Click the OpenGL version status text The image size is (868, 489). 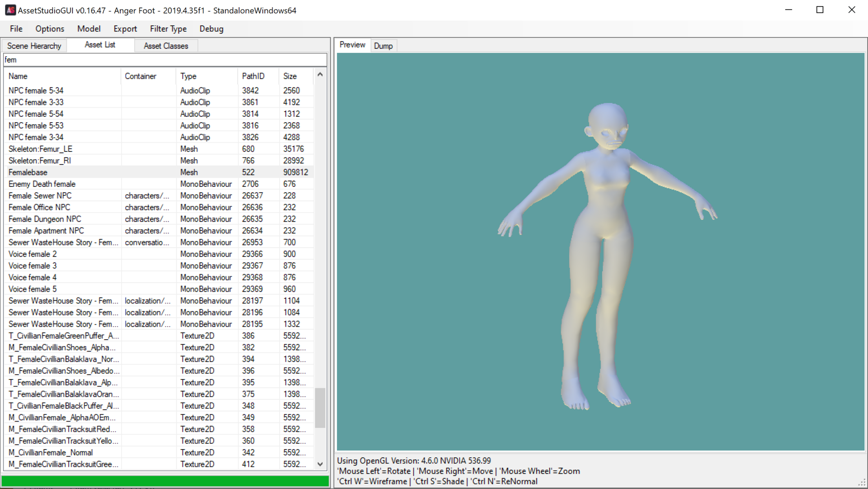click(x=414, y=461)
